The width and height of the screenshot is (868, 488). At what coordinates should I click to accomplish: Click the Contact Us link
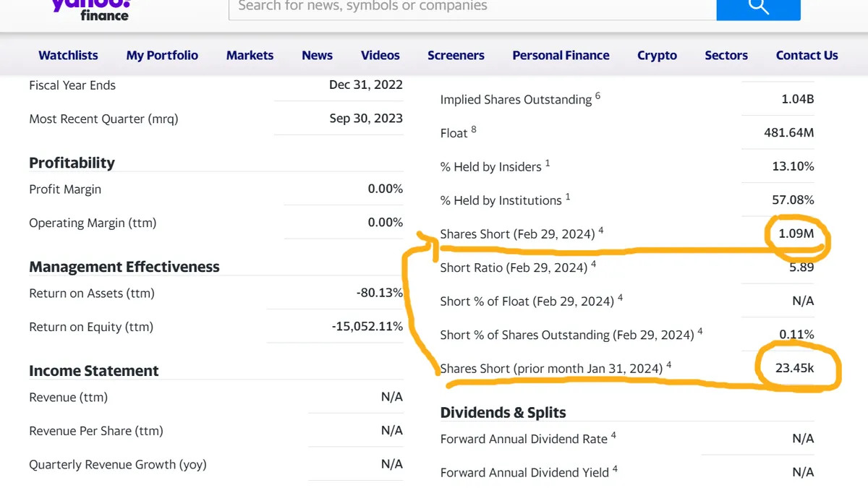(x=807, y=56)
